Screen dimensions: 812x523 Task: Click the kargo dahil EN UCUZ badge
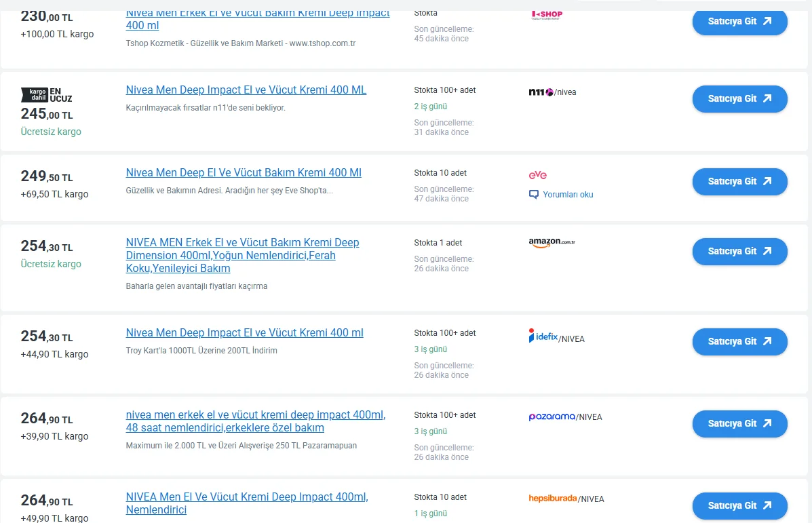[47, 95]
